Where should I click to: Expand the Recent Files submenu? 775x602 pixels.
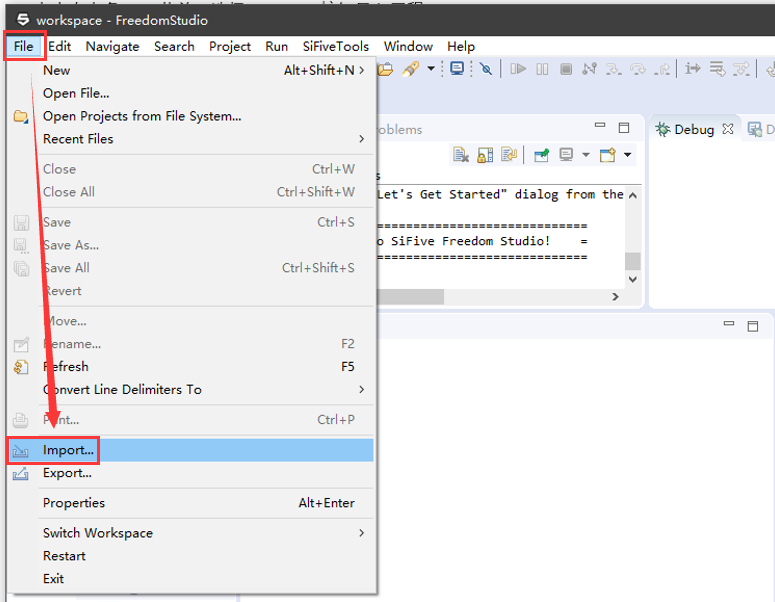(190, 139)
